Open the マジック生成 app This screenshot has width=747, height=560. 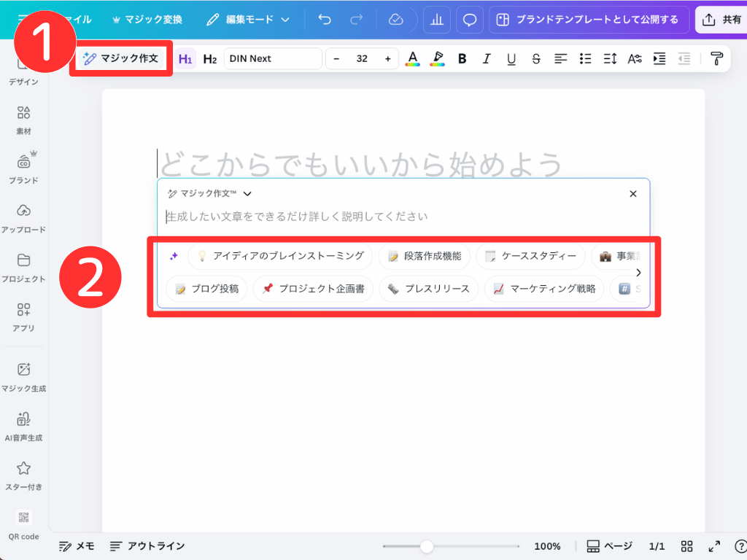pyautogui.click(x=23, y=378)
